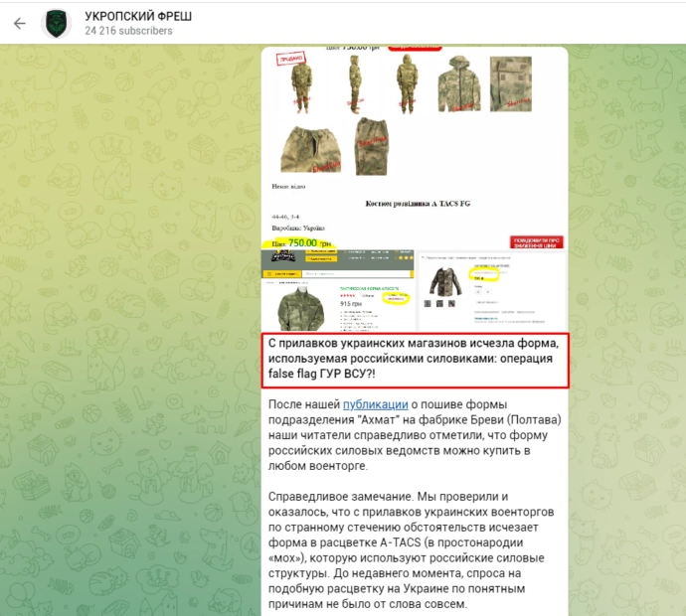Image resolution: width=686 pixels, height=616 pixels.
Task: Open the УКРОПСКИЙ ФРЕШ channel avatar
Action: [57, 23]
